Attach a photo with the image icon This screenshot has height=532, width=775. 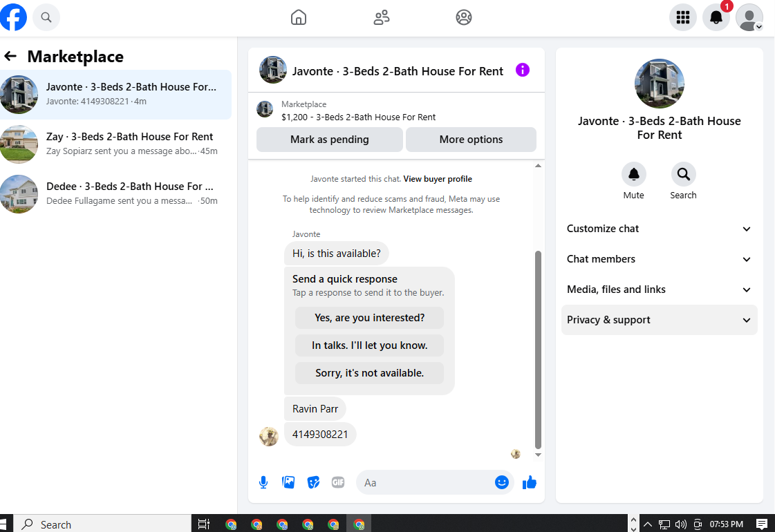click(288, 482)
